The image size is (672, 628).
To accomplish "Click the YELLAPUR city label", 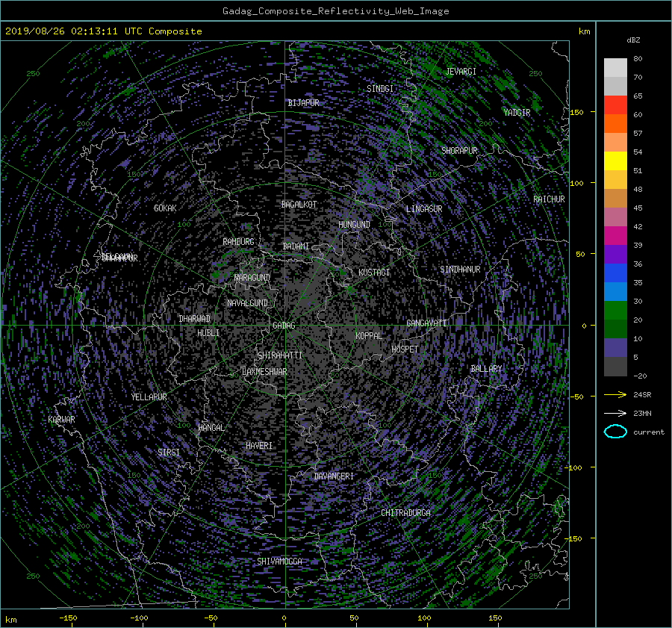I will coord(149,397).
